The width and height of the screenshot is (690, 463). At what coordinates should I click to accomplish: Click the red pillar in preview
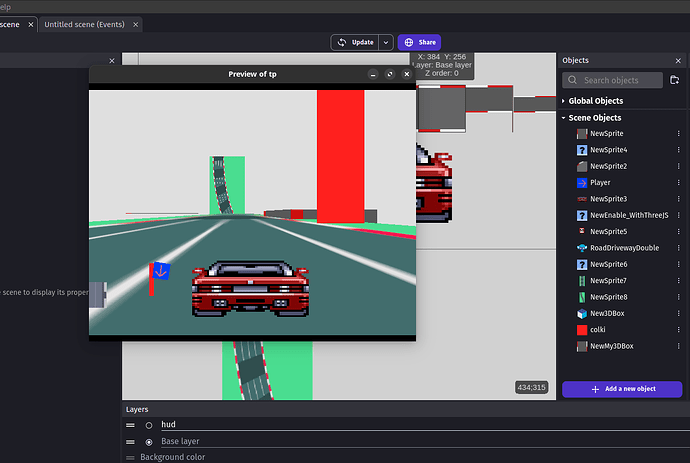coord(341,156)
